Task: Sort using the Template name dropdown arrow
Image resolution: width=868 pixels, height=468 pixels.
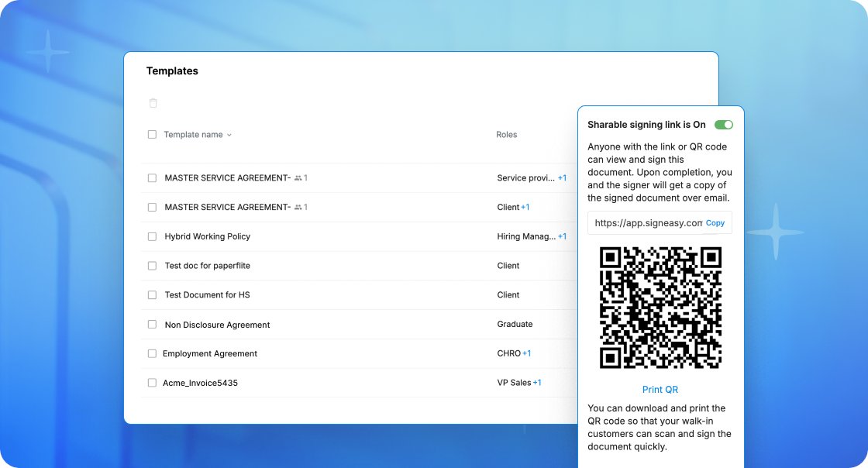Action: pyautogui.click(x=229, y=135)
